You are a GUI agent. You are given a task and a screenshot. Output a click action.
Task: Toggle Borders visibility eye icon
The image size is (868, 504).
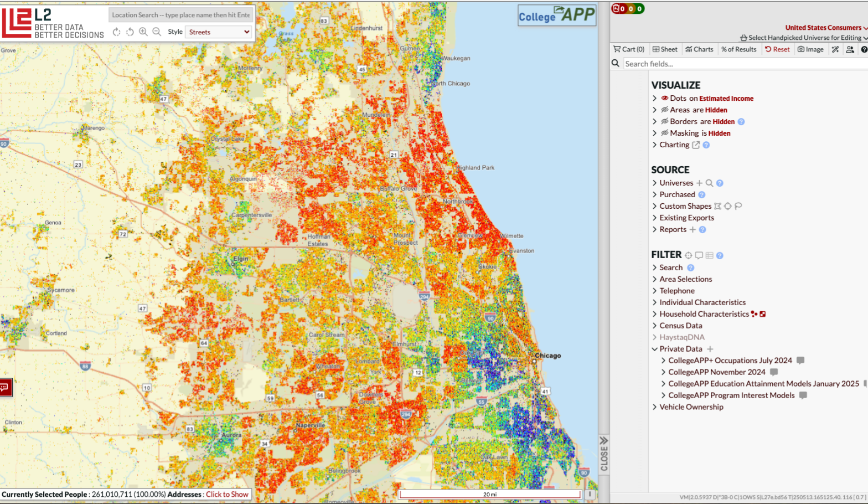[665, 121]
